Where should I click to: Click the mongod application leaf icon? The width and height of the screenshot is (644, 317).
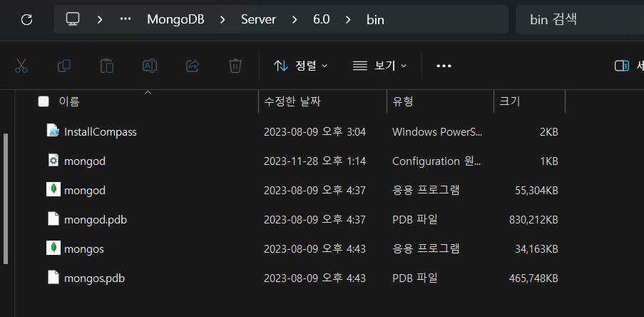53,189
